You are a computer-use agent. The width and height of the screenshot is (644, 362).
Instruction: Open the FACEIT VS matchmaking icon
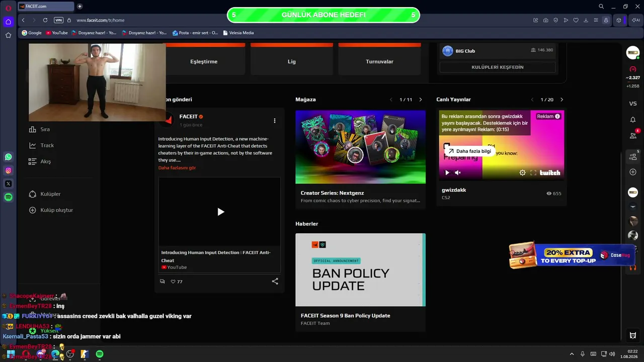[x=633, y=104]
